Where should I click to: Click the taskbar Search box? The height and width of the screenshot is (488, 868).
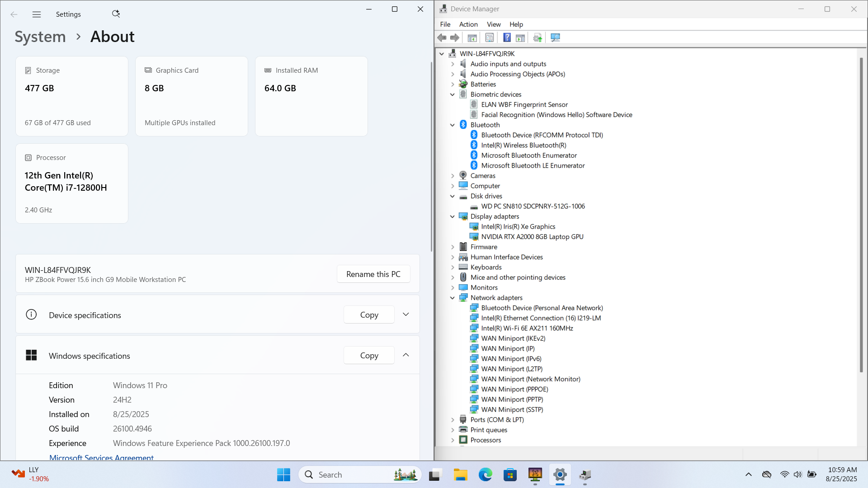click(x=360, y=474)
